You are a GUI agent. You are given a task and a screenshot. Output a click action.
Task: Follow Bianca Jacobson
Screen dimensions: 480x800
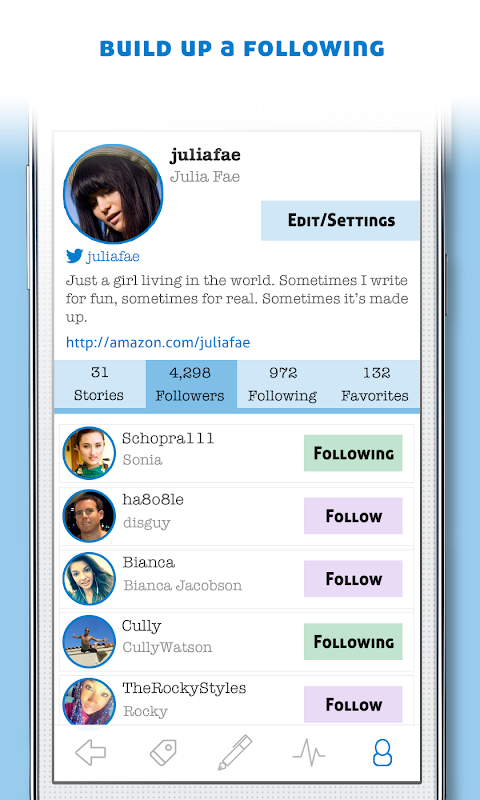pyautogui.click(x=353, y=579)
